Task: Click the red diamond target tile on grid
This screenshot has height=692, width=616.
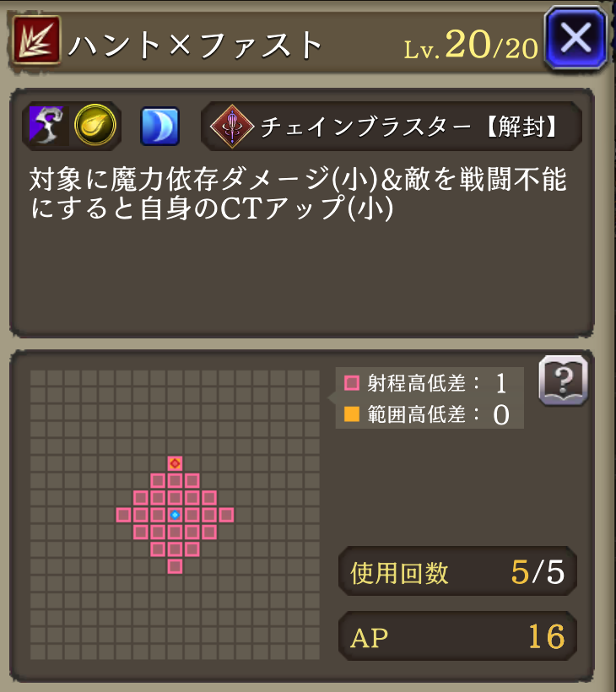Action: pos(176,463)
